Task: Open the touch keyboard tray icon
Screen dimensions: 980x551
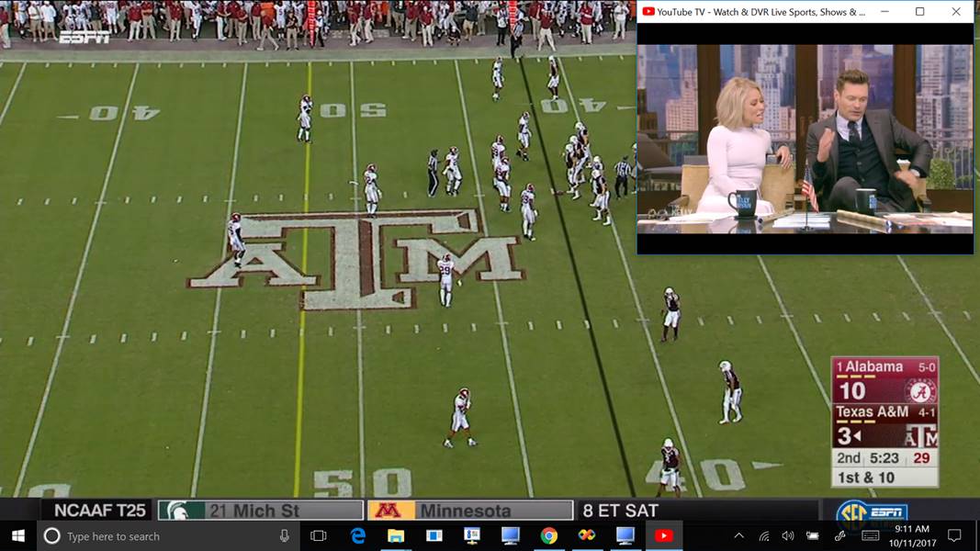Action: [870, 536]
